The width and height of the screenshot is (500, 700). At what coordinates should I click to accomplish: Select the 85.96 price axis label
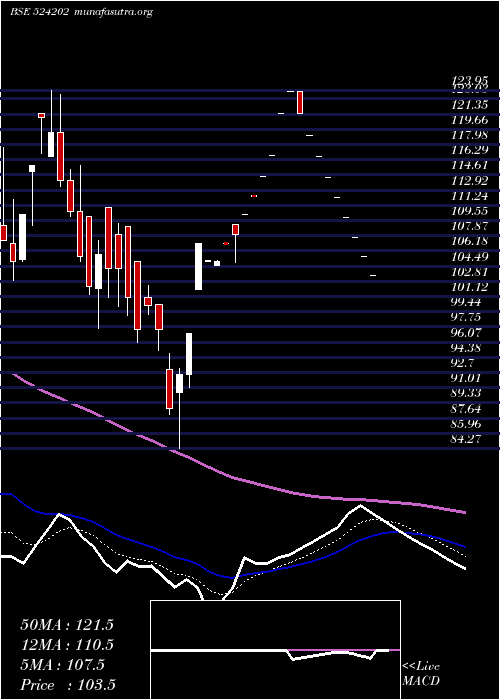point(466,423)
